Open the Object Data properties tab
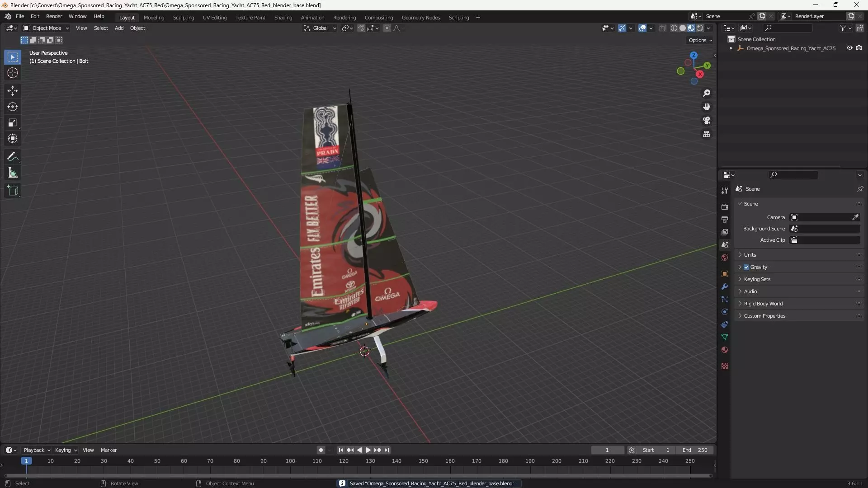The image size is (868, 488). coord(725,337)
